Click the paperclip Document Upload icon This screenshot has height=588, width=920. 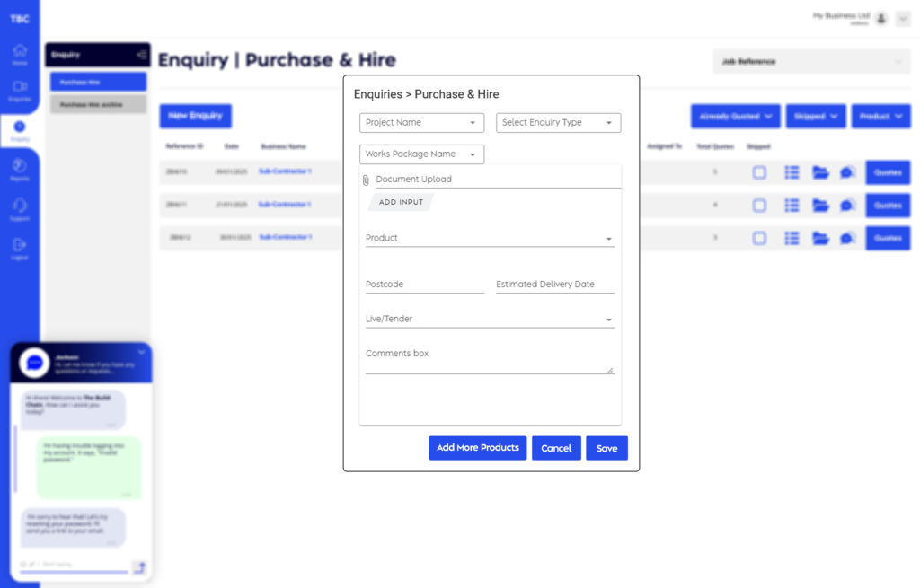[x=366, y=180]
